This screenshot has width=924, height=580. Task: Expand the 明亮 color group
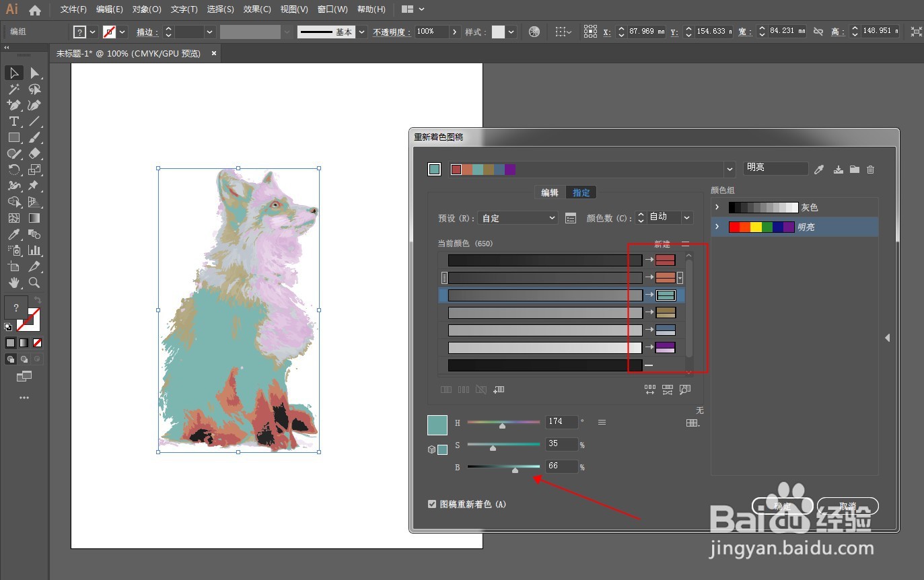point(717,227)
